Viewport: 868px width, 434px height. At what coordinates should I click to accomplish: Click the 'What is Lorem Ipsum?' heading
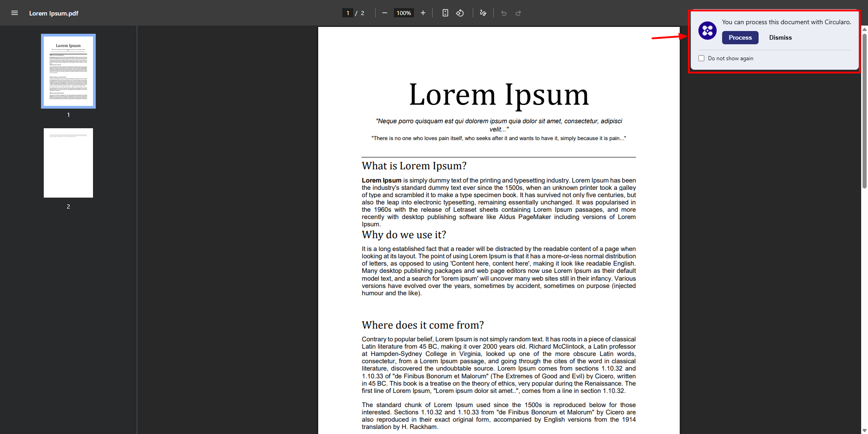414,166
